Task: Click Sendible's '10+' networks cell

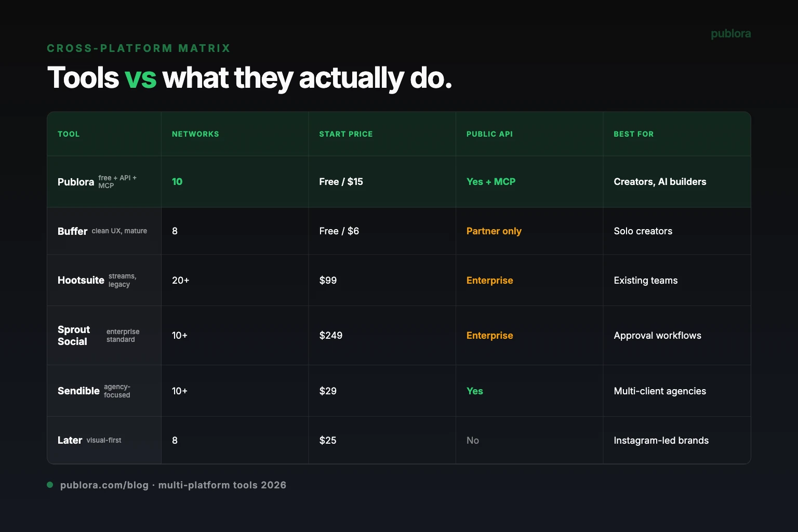Action: point(180,391)
